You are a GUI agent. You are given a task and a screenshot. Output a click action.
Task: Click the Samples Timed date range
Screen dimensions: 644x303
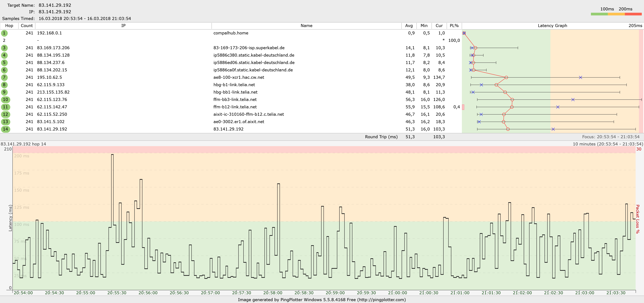point(85,18)
